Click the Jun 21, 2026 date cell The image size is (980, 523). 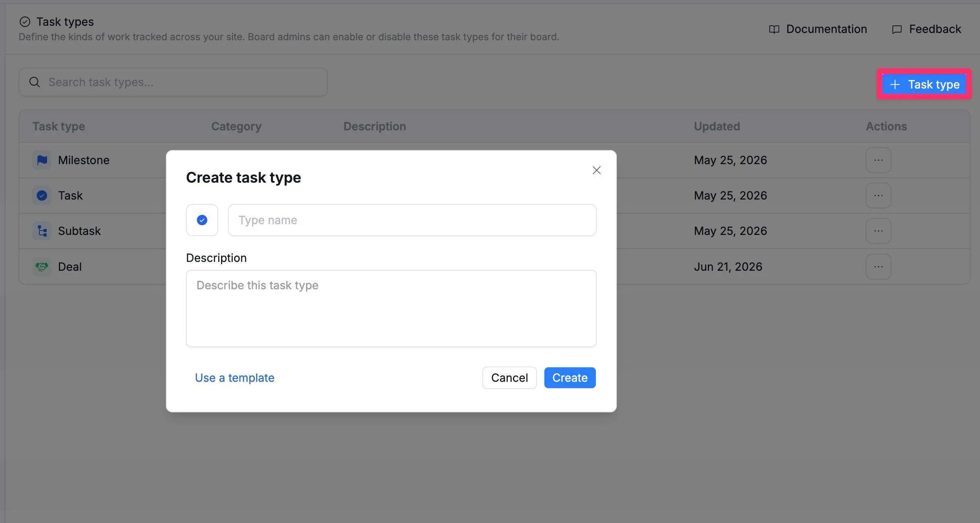click(728, 267)
